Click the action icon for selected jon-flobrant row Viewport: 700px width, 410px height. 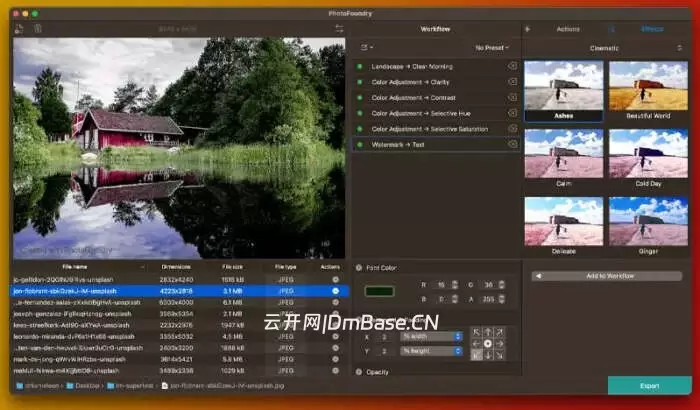pos(335,291)
